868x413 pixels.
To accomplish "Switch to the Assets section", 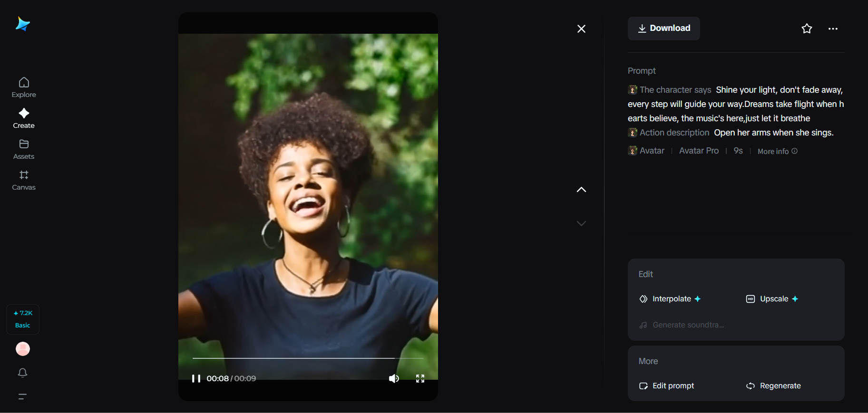I will (x=24, y=149).
